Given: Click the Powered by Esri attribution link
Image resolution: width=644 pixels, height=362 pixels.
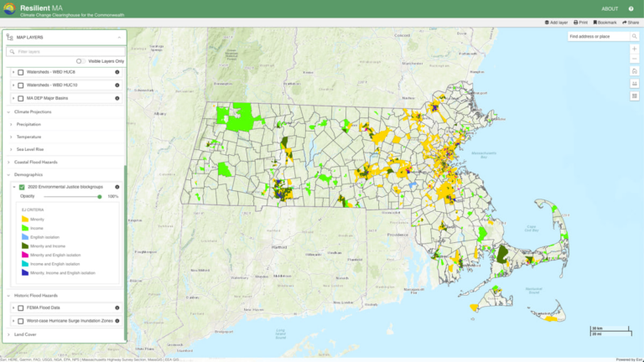Looking at the screenshot, I should click(x=629, y=359).
